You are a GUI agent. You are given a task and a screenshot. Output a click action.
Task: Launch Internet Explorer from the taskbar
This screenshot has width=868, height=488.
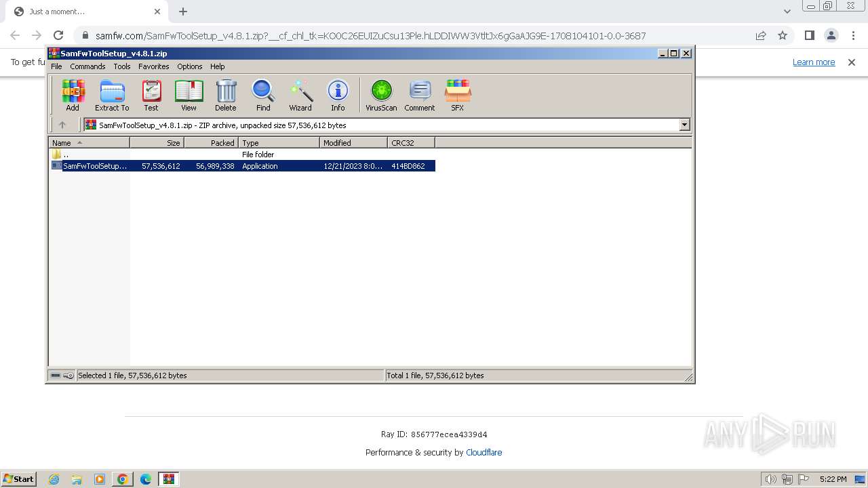pos(54,479)
